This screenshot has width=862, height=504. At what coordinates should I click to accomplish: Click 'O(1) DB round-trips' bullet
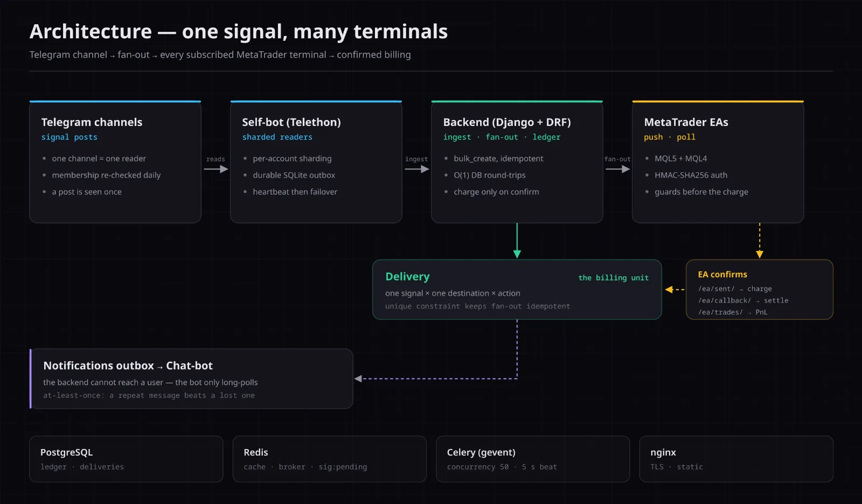pos(490,175)
